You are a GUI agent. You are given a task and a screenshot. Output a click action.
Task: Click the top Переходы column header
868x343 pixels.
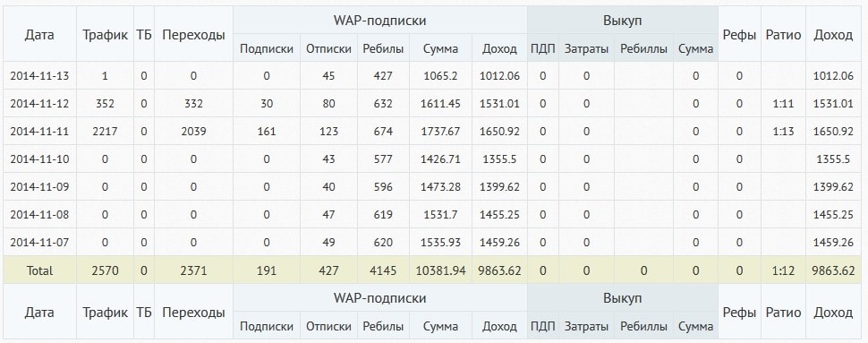pyautogui.click(x=193, y=34)
